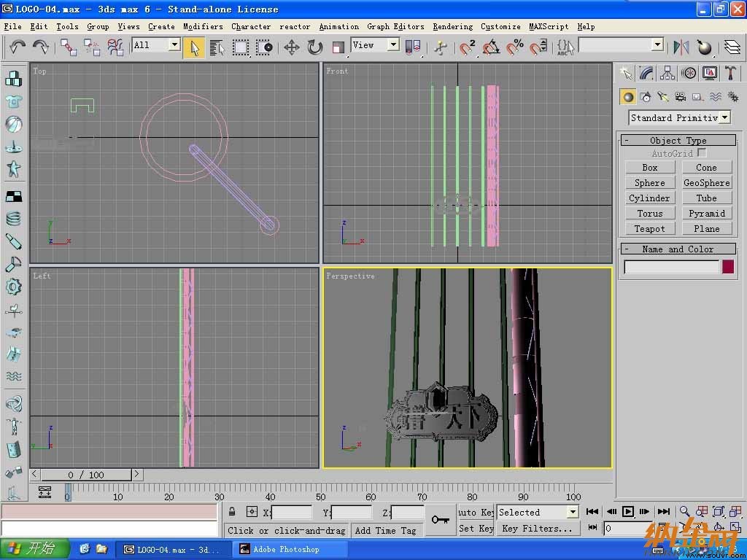Image resolution: width=747 pixels, height=560 pixels.
Task: Enable the AutoGrid checkbox
Action: (701, 153)
